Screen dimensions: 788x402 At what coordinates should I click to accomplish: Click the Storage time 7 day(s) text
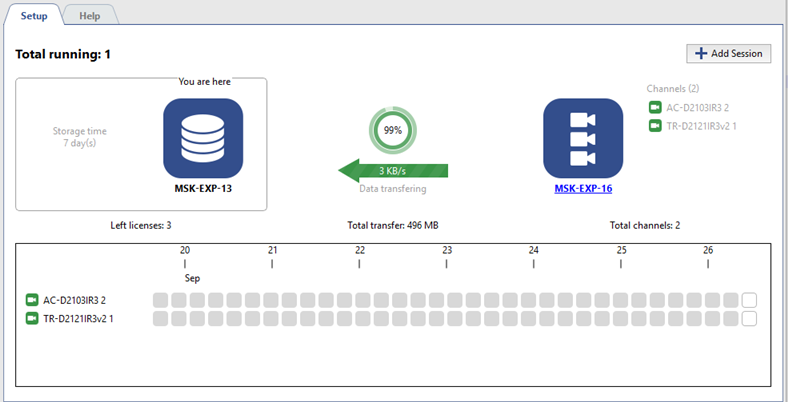click(79, 137)
